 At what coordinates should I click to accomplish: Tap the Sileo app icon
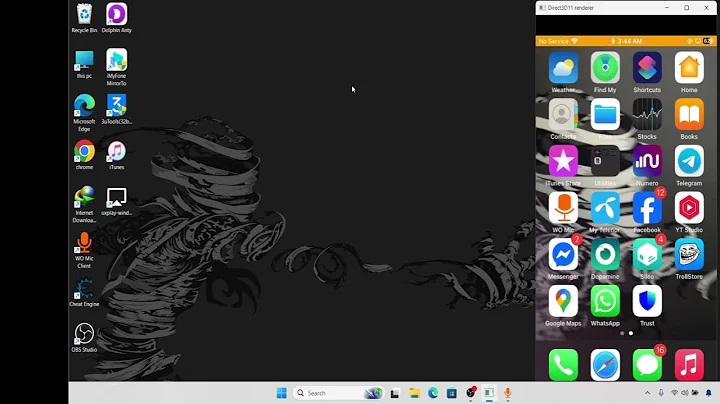pos(647,254)
